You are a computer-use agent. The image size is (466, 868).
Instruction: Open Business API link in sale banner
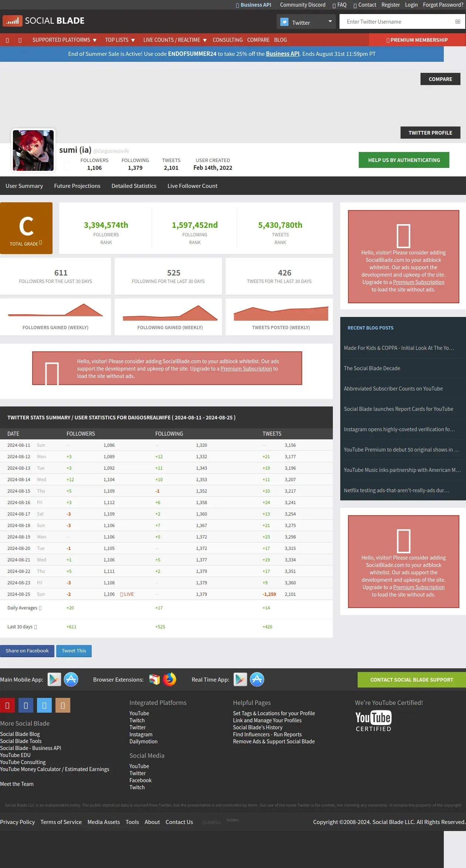coord(283,54)
